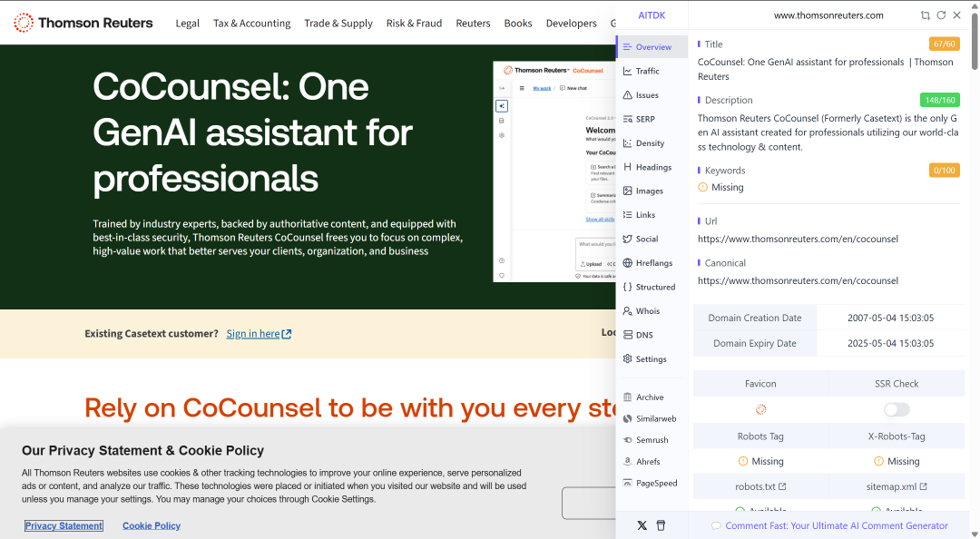The width and height of the screenshot is (980, 539).
Task: Click the Sign in here link
Action: [258, 334]
